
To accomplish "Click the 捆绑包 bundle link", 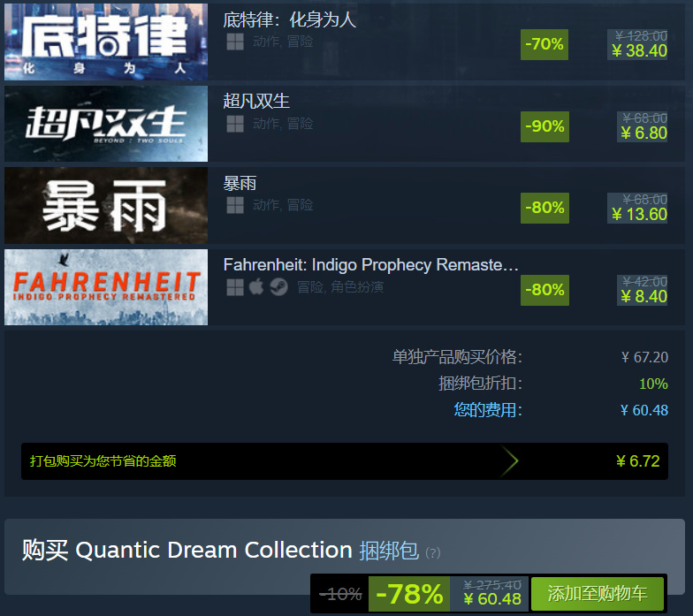I will (x=389, y=551).
